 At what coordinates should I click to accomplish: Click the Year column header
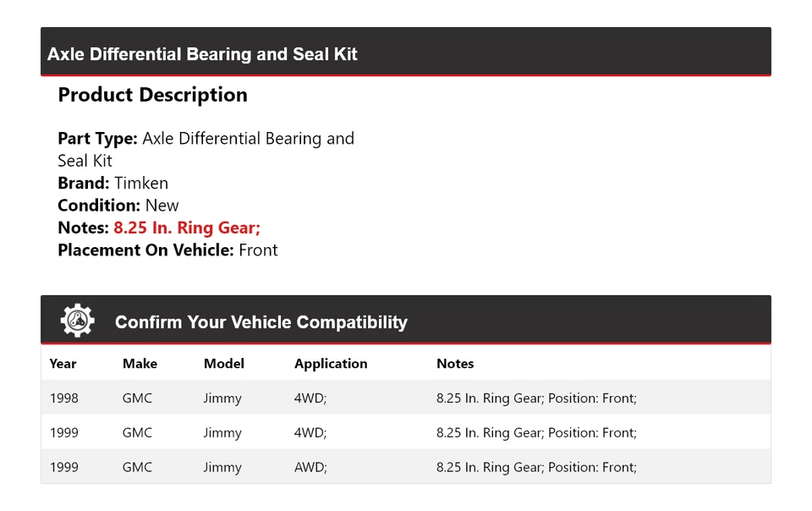63,364
